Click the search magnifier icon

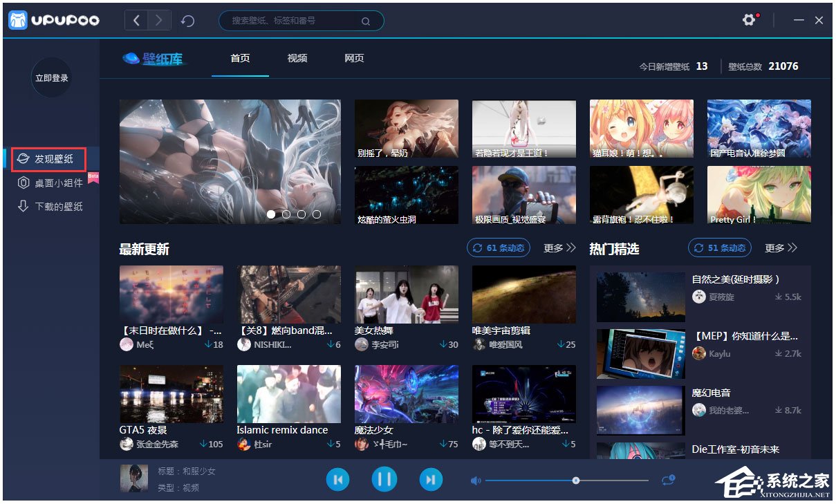pos(366,21)
